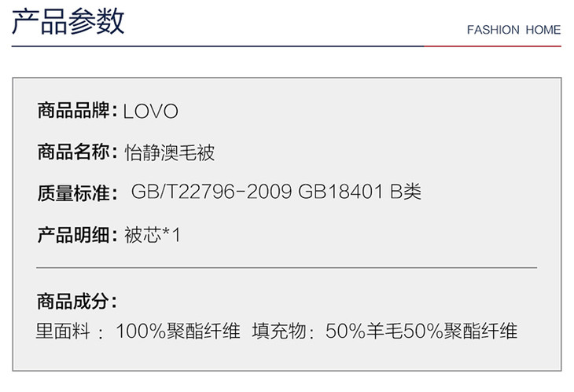Click the FASHION HOME text

[513, 30]
